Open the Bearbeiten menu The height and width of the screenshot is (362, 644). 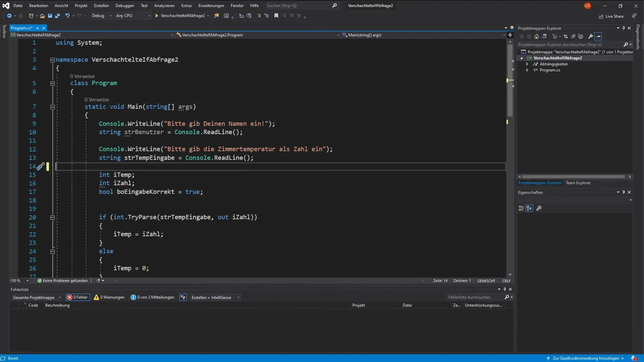[39, 6]
